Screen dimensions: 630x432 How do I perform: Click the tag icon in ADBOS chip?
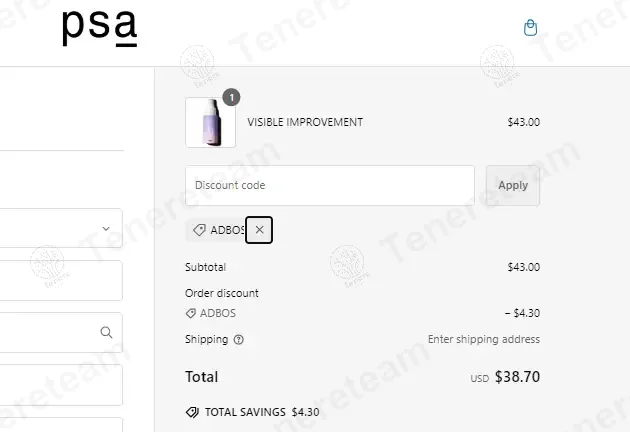(x=199, y=230)
